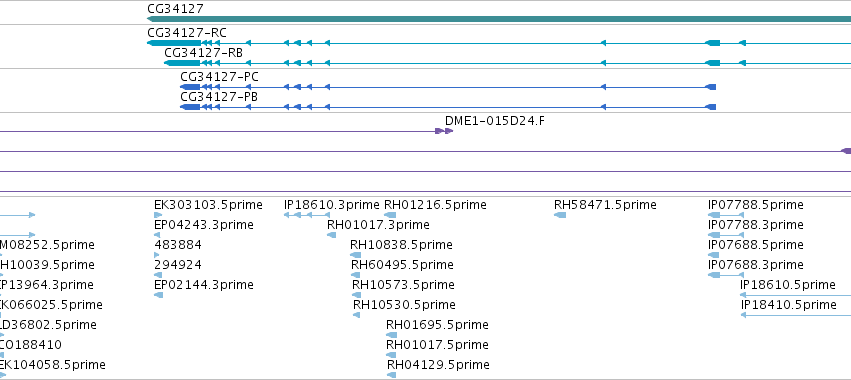This screenshot has width=851, height=380.
Task: Click the CG34127-PC protein feature
Action: pyautogui.click(x=448, y=87)
